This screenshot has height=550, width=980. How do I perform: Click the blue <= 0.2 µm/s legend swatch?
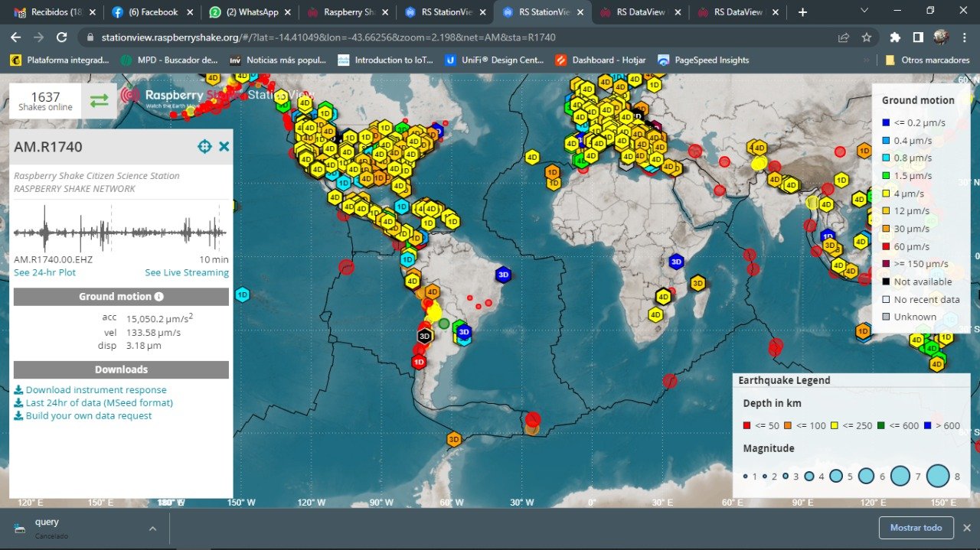886,122
